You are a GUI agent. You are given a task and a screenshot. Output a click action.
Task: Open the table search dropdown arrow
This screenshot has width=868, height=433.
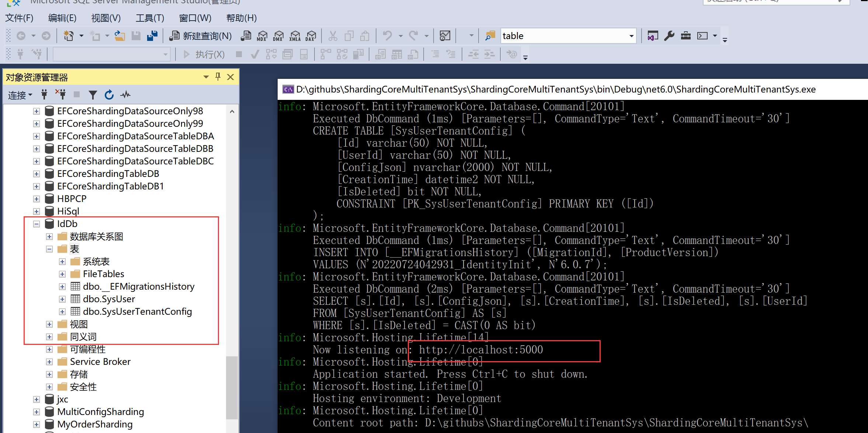click(x=631, y=36)
